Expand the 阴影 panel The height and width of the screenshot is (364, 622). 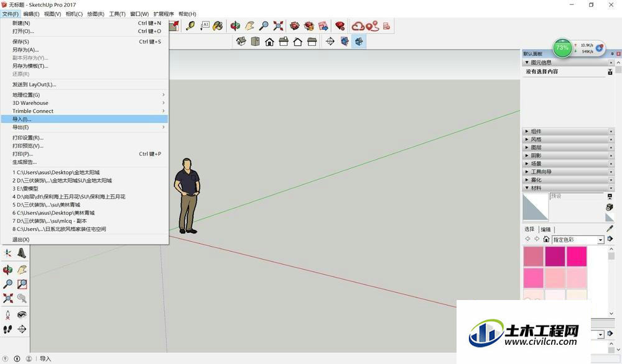click(x=527, y=156)
